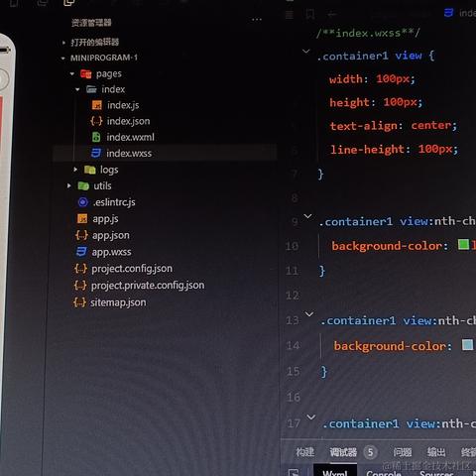This screenshot has height=476, width=476.
Task: Click the index.json braces icon
Action: [96, 121]
